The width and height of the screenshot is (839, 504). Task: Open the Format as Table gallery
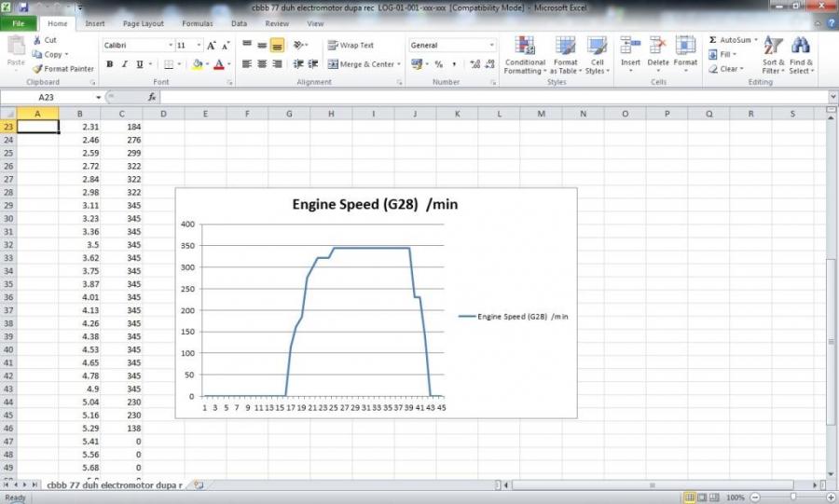coord(566,47)
